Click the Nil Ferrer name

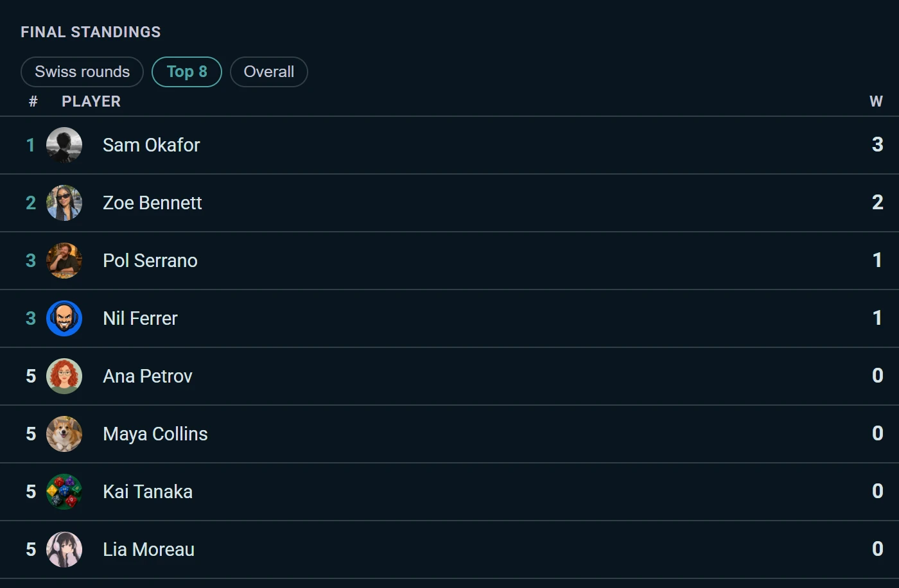pyautogui.click(x=140, y=318)
